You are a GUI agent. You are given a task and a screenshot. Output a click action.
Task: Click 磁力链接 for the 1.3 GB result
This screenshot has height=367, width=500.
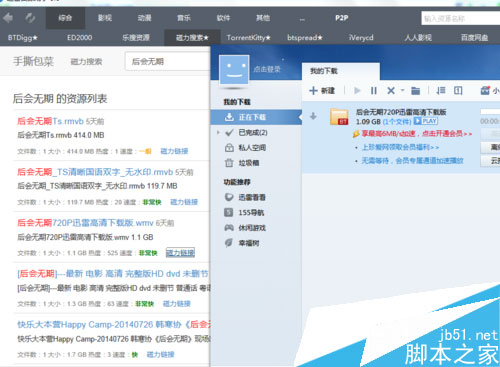pyautogui.click(x=177, y=304)
